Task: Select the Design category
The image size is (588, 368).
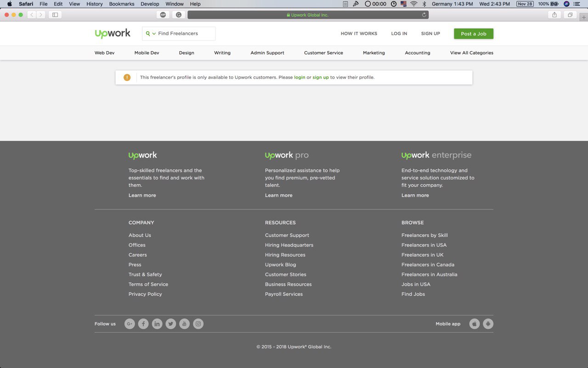Action: (187, 53)
